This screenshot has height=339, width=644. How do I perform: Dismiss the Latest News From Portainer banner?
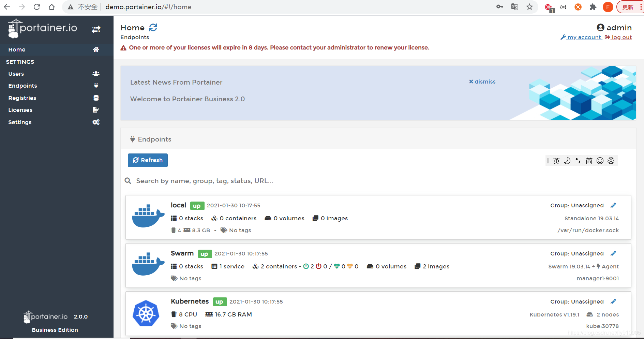point(482,82)
